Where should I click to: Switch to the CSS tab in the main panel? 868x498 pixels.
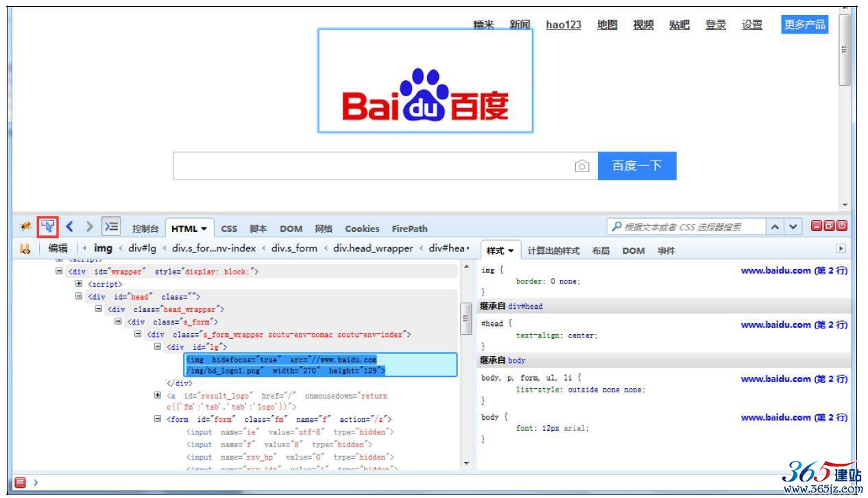[229, 228]
